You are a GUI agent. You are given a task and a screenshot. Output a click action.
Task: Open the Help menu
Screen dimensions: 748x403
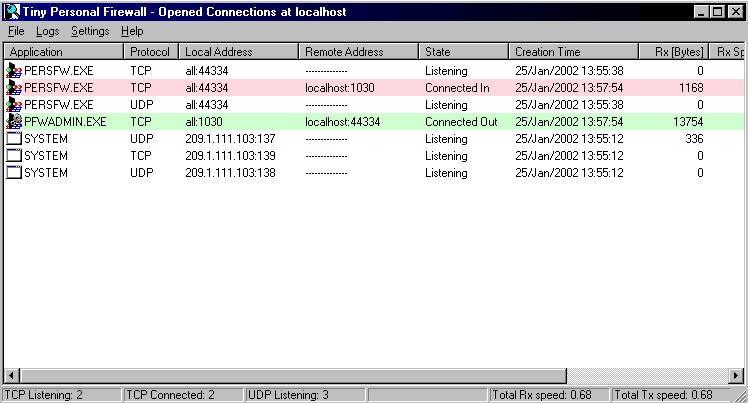[x=132, y=31]
